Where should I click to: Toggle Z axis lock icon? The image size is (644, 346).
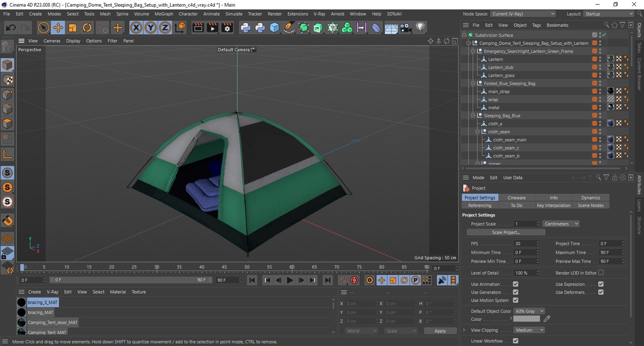(165, 28)
